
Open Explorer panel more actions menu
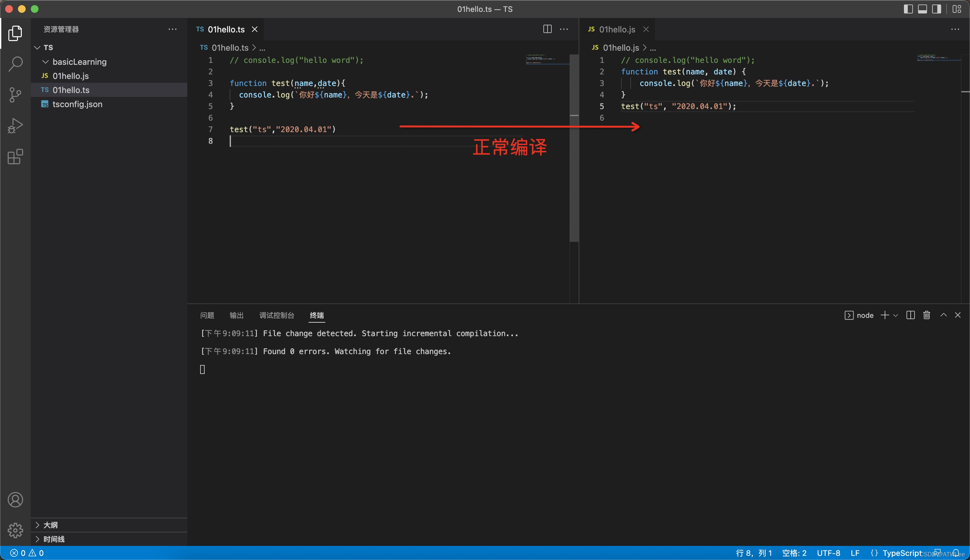coord(173,29)
